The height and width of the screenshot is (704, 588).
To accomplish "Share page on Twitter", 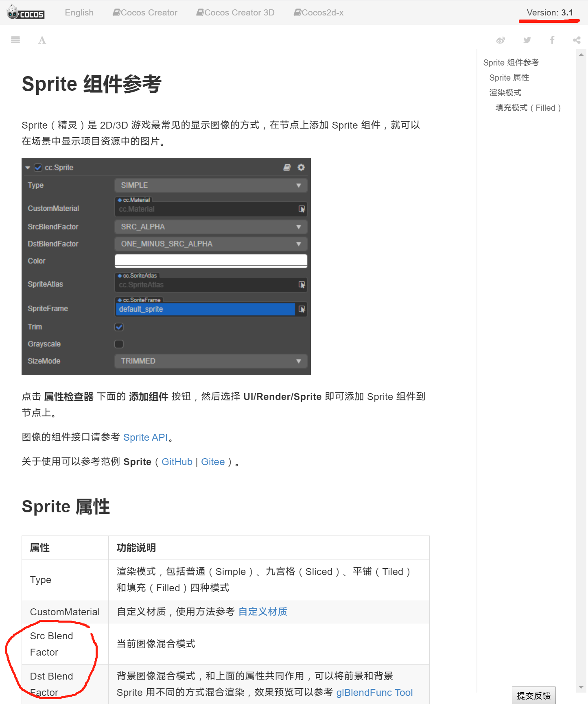I will 527,40.
